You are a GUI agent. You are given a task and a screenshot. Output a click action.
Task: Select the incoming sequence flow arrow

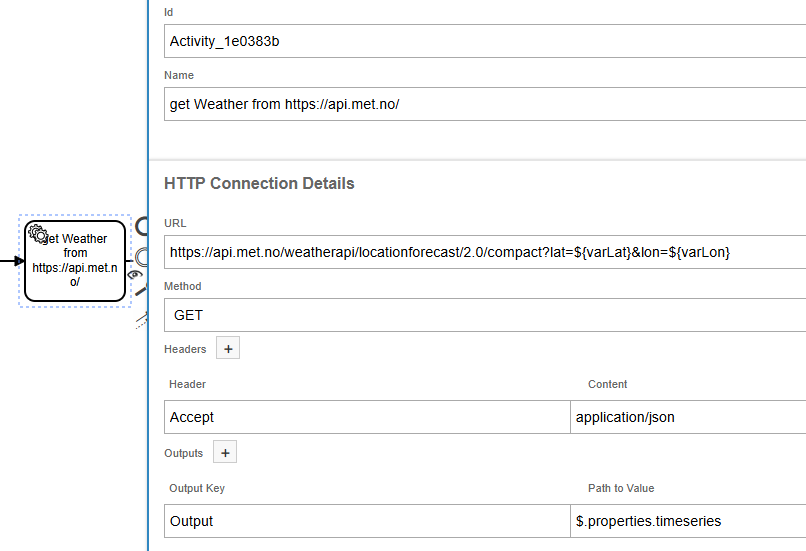tap(10, 261)
